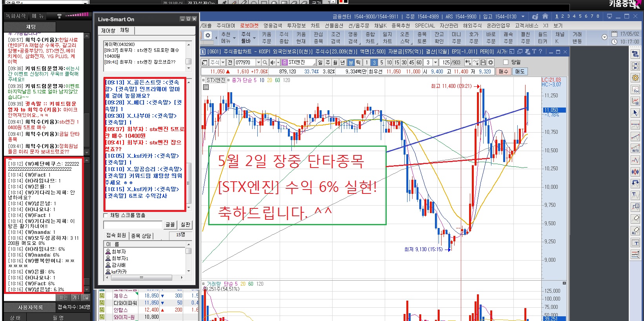The image size is (644, 321).
Task: Click the font T icon in chart title bar
Action: point(534,51)
